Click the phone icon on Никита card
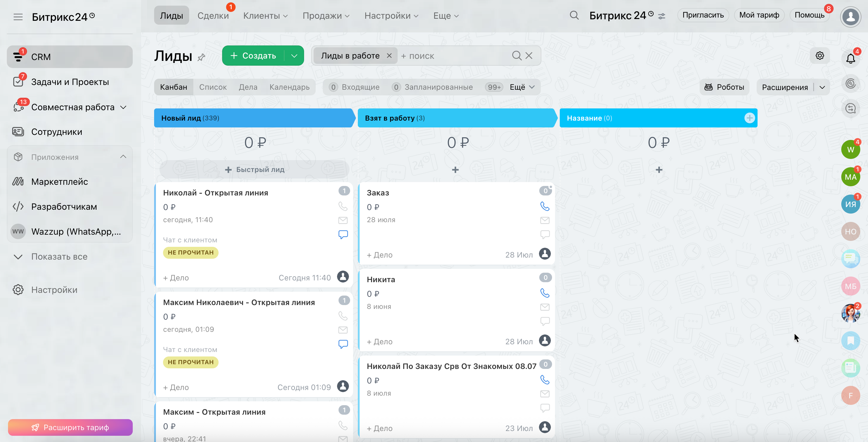The width and height of the screenshot is (868, 442). [545, 293]
